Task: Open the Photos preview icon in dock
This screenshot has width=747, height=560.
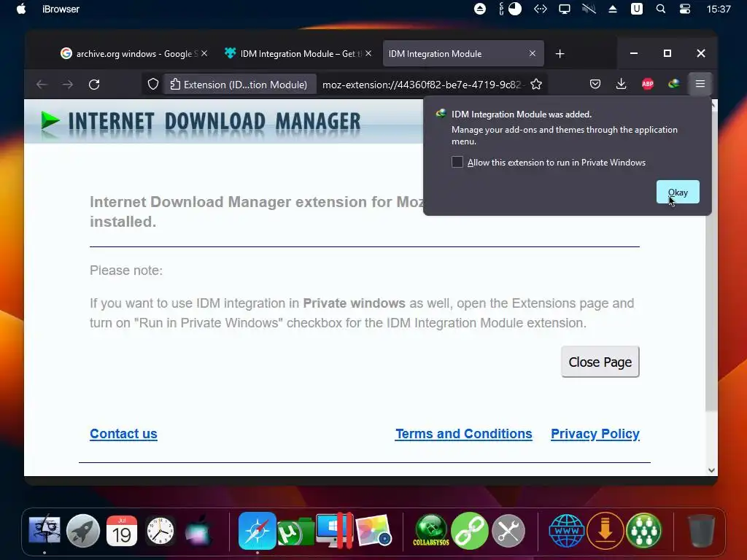Action: click(373, 531)
